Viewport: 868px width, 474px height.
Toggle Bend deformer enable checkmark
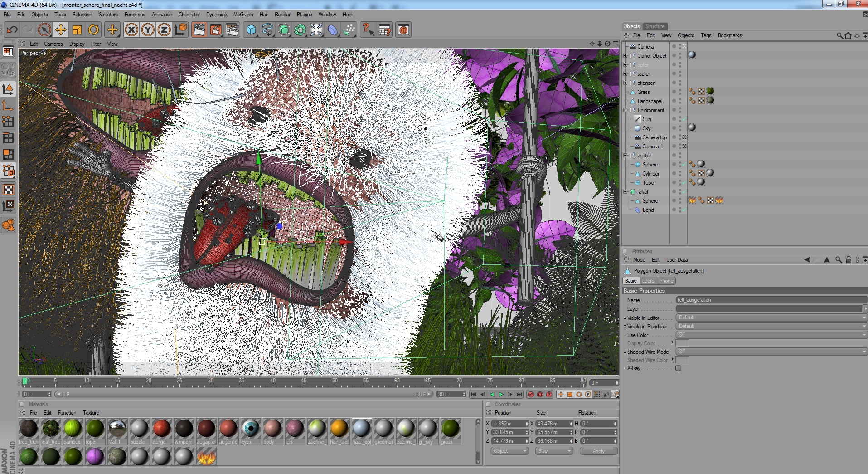[684, 210]
